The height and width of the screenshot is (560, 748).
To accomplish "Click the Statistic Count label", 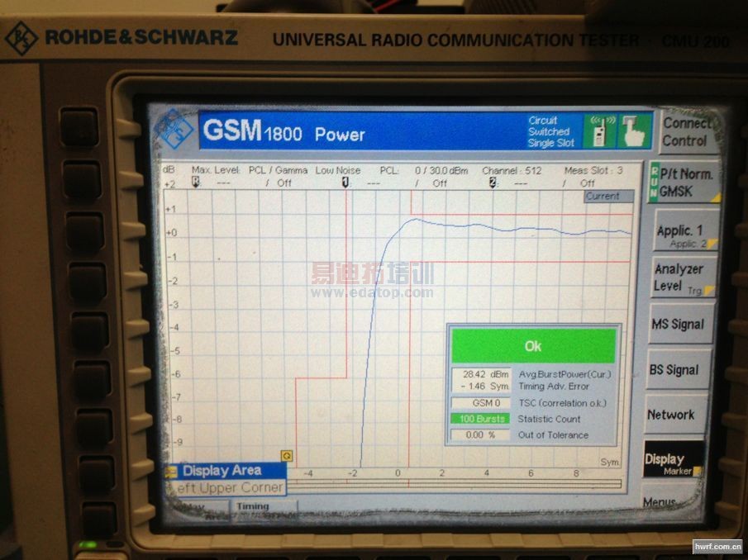I will coord(549,419).
